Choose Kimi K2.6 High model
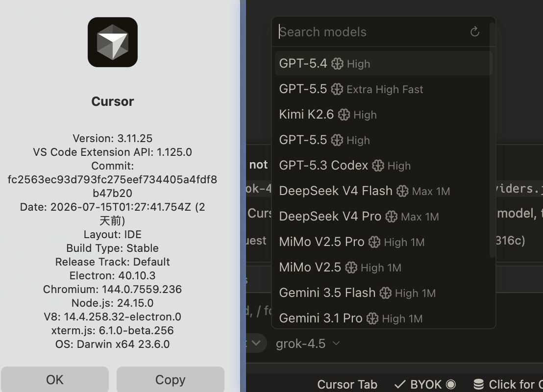 click(383, 115)
